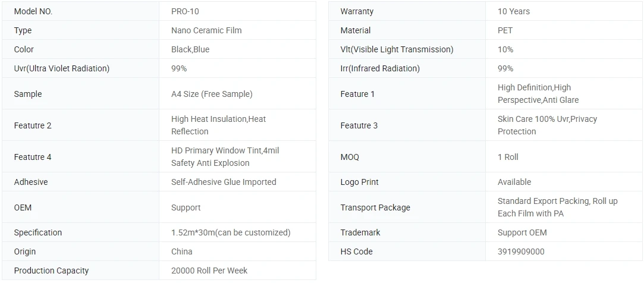
Task: Select the A4 Size (Free Sample) text
Action: click(x=212, y=94)
